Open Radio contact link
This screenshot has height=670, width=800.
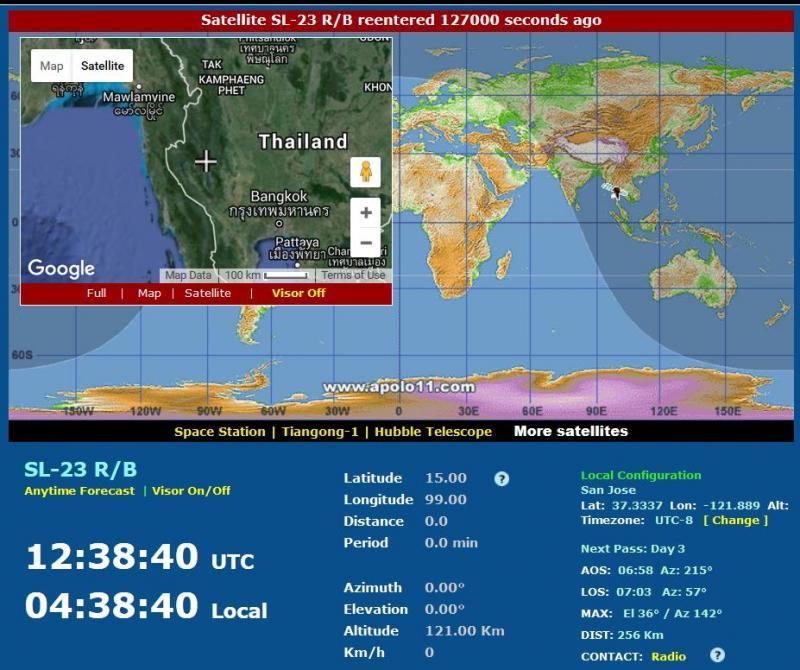pyautogui.click(x=668, y=657)
